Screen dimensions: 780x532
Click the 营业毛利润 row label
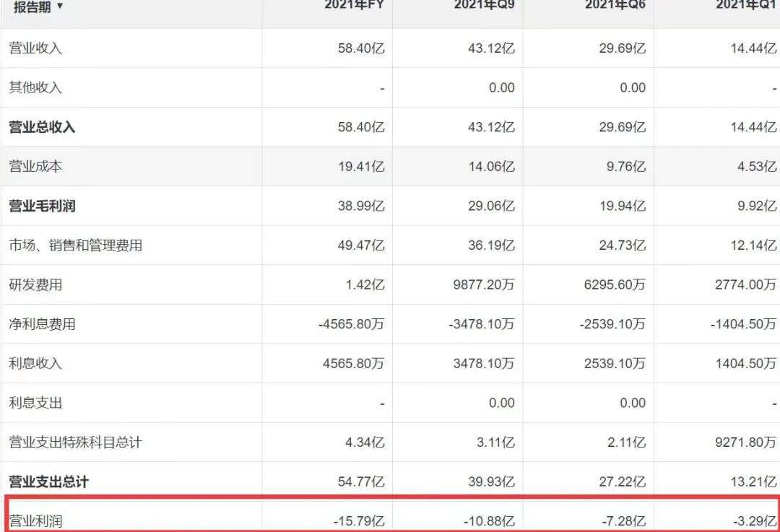coord(42,206)
